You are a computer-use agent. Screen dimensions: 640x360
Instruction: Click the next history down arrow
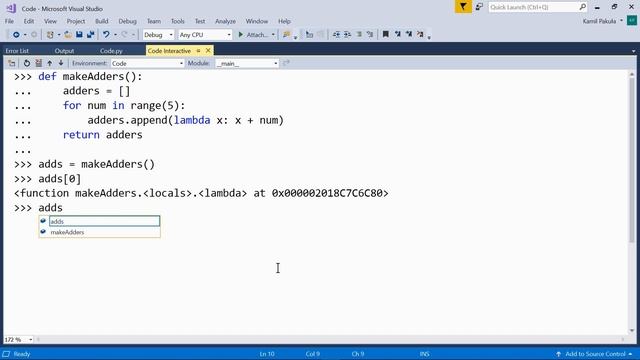tap(61, 63)
